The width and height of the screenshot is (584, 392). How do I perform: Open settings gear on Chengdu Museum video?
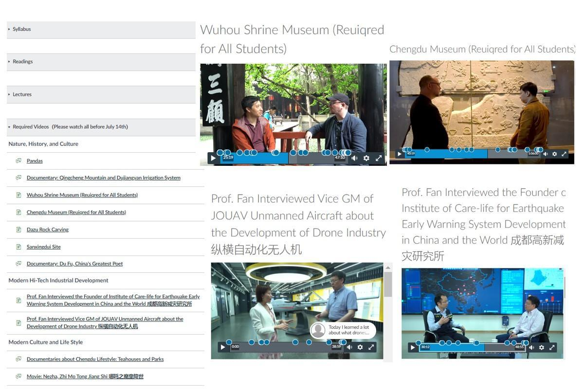tap(554, 154)
